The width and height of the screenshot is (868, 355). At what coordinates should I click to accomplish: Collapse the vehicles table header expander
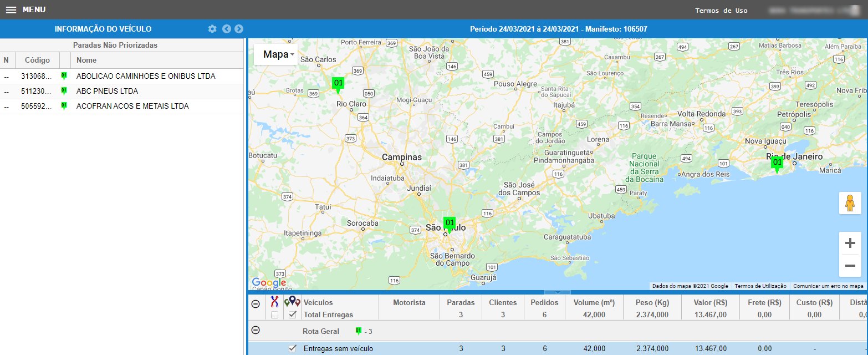[256, 304]
